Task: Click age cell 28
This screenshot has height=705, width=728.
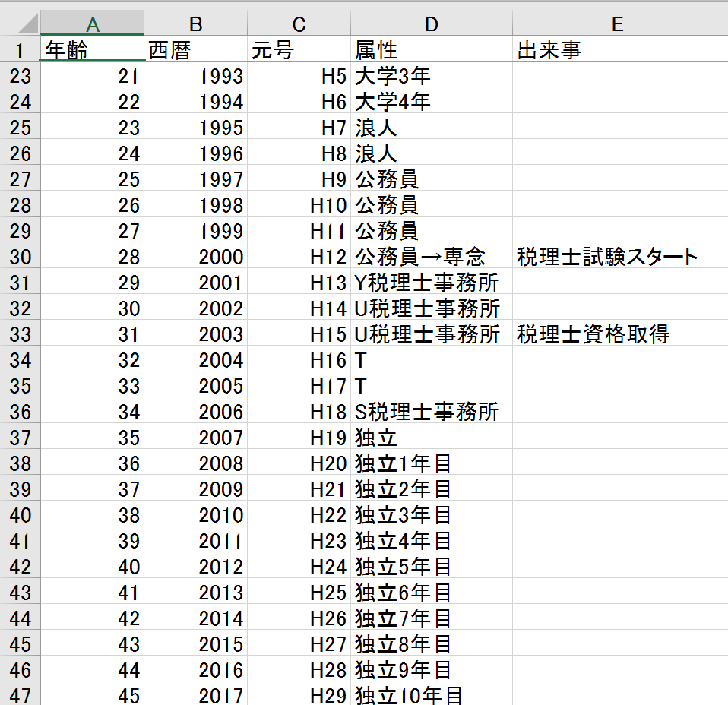Action: pyautogui.click(x=93, y=256)
